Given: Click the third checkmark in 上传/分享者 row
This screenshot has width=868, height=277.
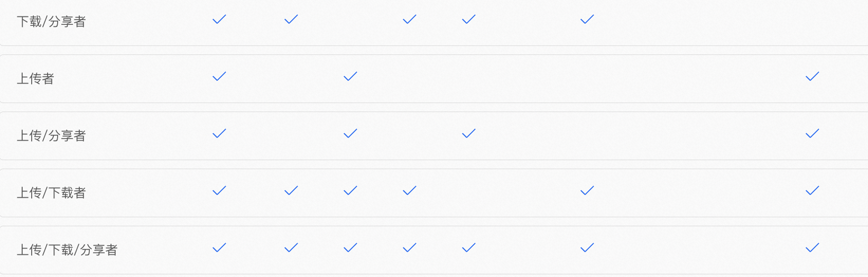Looking at the screenshot, I should point(468,134).
